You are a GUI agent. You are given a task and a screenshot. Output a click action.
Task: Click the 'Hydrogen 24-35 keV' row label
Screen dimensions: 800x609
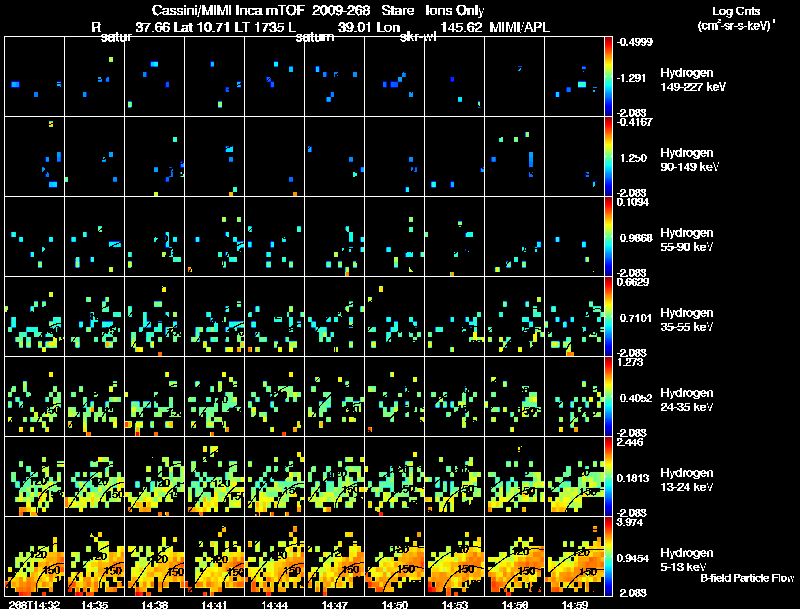click(687, 400)
